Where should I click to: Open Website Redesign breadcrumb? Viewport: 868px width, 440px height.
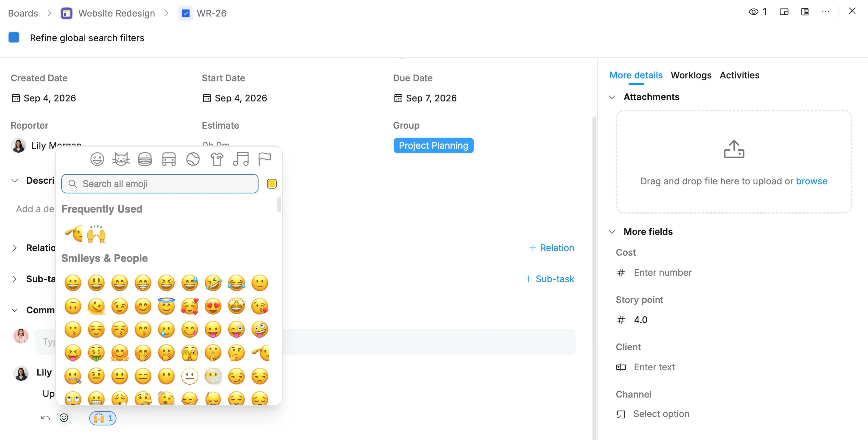(116, 13)
